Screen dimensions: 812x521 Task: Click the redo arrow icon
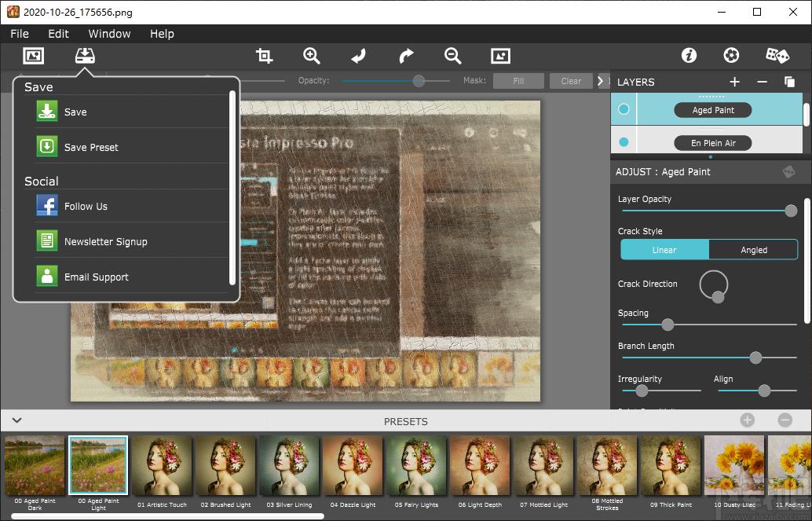click(406, 56)
